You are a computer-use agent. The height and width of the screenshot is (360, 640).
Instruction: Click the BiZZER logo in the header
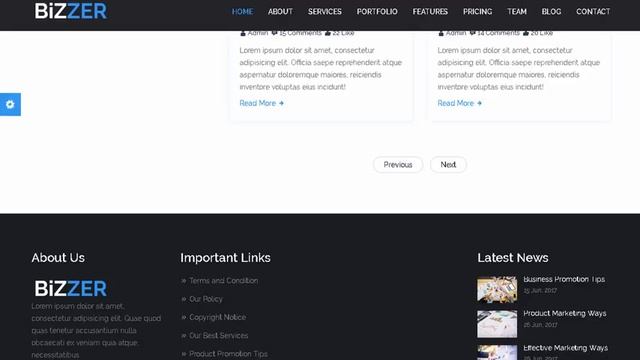click(x=71, y=11)
